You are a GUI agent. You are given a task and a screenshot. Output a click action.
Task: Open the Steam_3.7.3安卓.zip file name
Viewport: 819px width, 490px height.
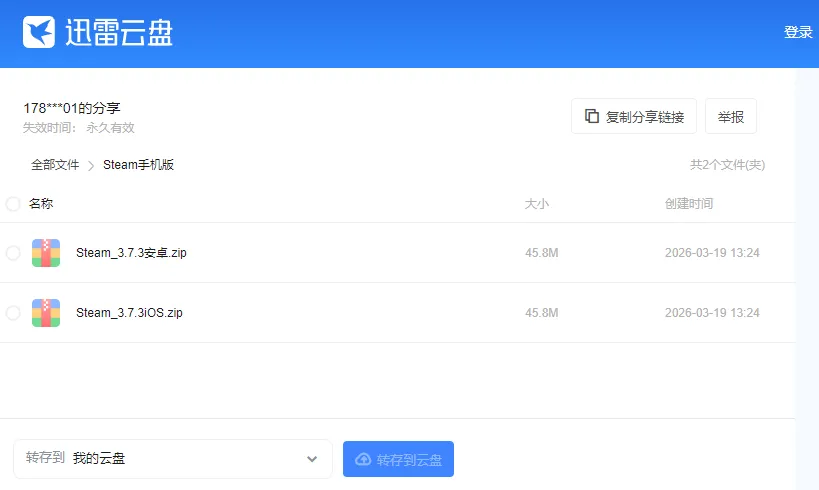point(131,253)
